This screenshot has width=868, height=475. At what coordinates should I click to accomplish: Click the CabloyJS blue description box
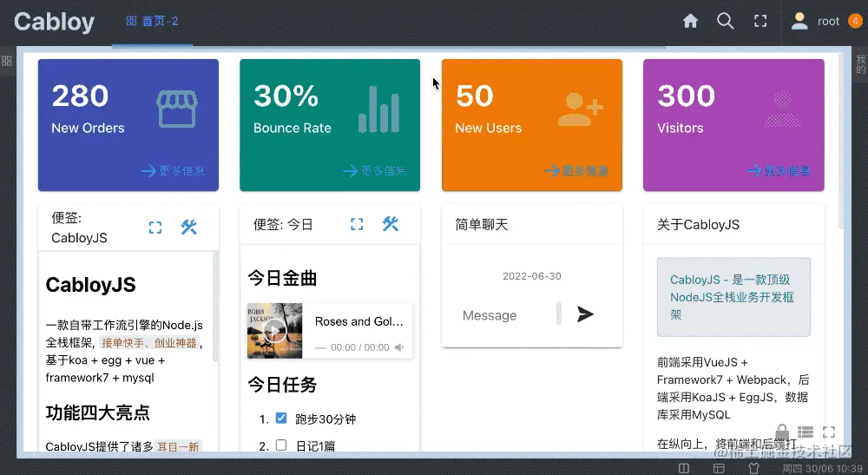(733, 297)
